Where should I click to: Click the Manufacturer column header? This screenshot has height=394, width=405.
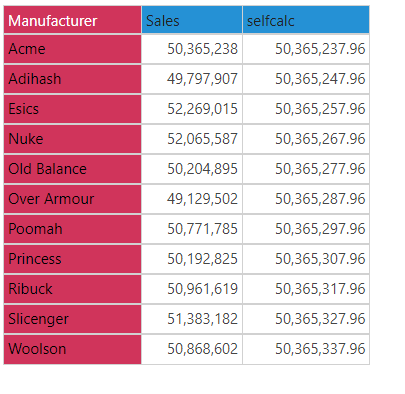(x=72, y=20)
